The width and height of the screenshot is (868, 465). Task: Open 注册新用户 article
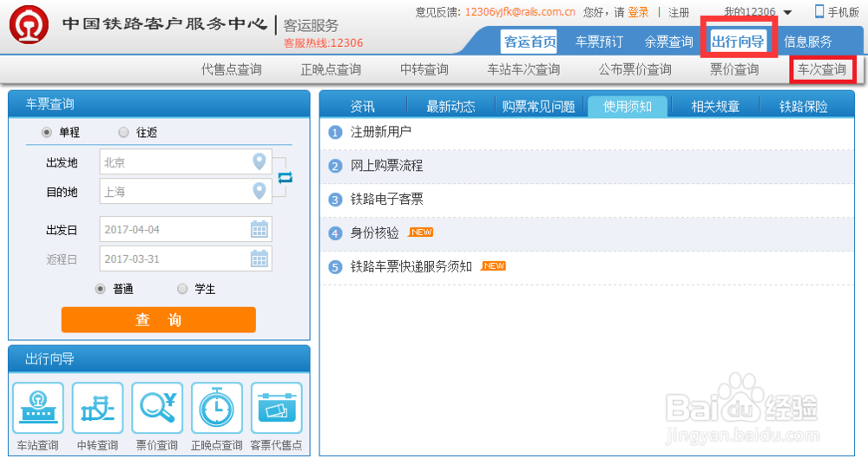381,133
